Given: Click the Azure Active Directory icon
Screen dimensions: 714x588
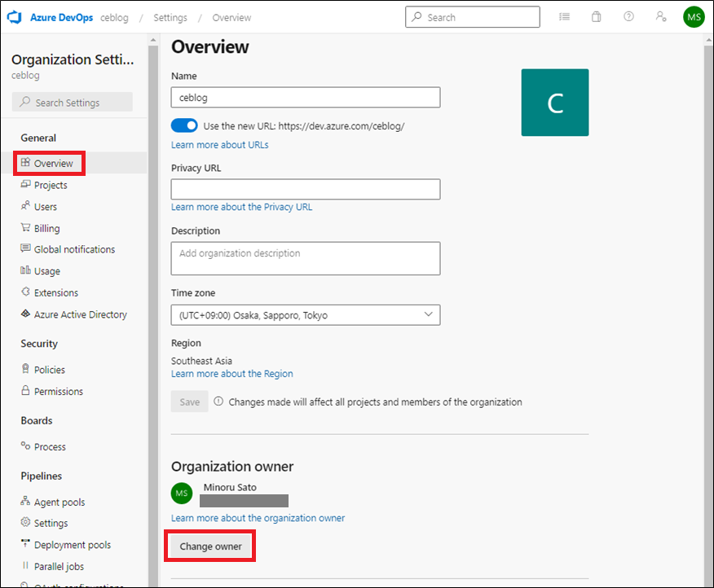Looking at the screenshot, I should pyautogui.click(x=25, y=314).
